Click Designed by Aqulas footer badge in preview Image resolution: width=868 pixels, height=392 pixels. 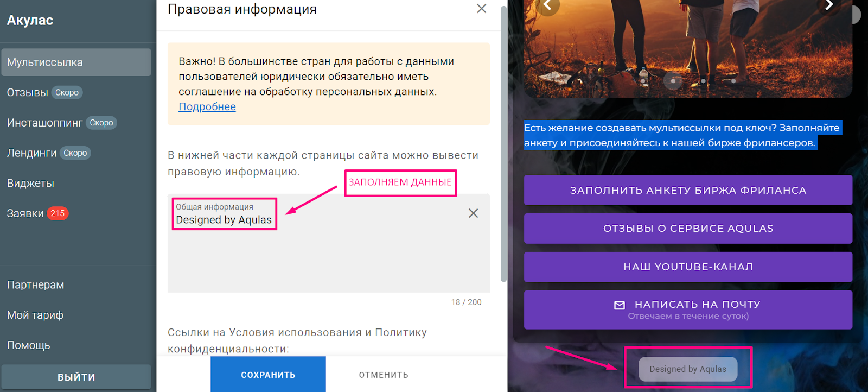688,369
